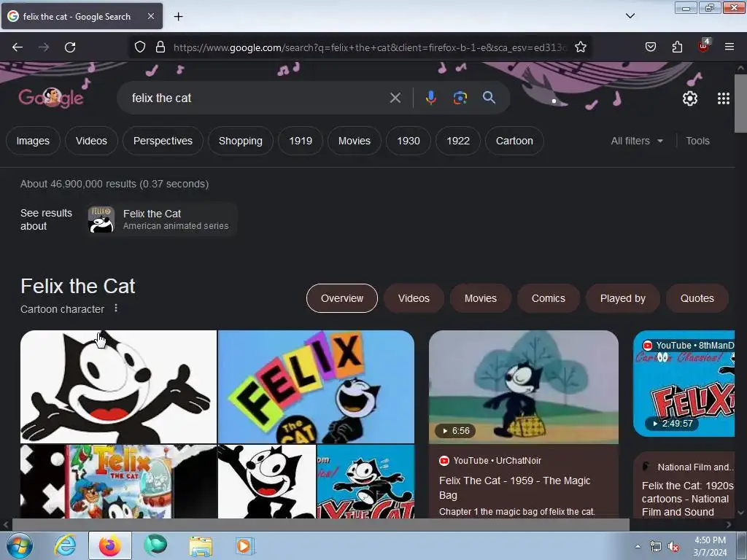Click the Google doodle logo
The height and width of the screenshot is (560, 747).
pyautogui.click(x=51, y=97)
